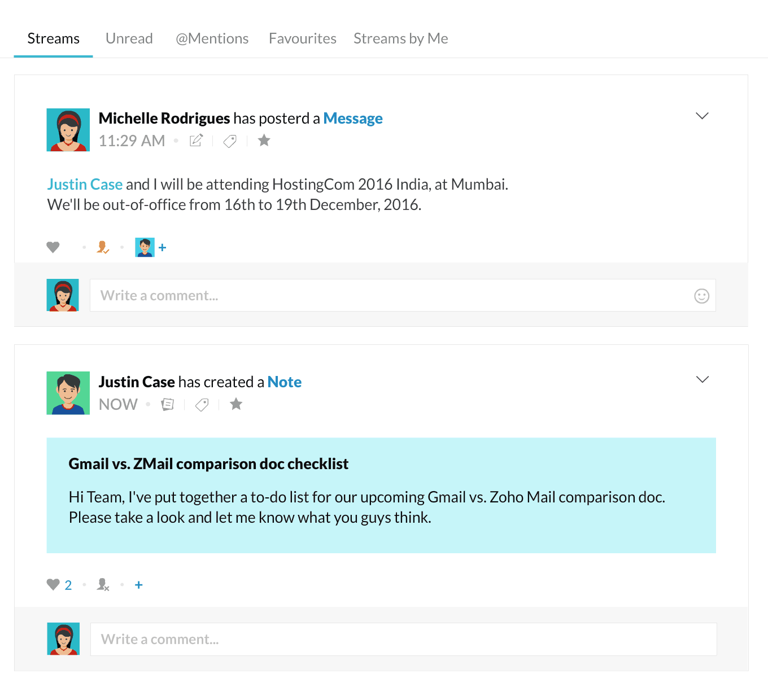Click the note icon beside NOW

168,404
